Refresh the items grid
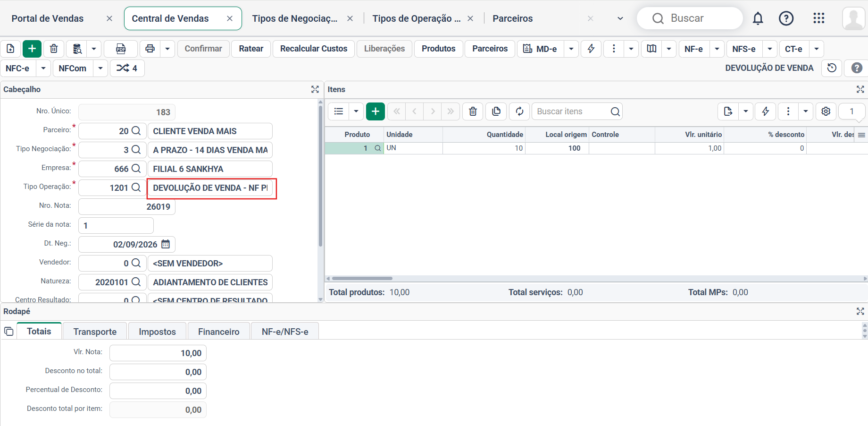The height and width of the screenshot is (426, 868). click(519, 111)
